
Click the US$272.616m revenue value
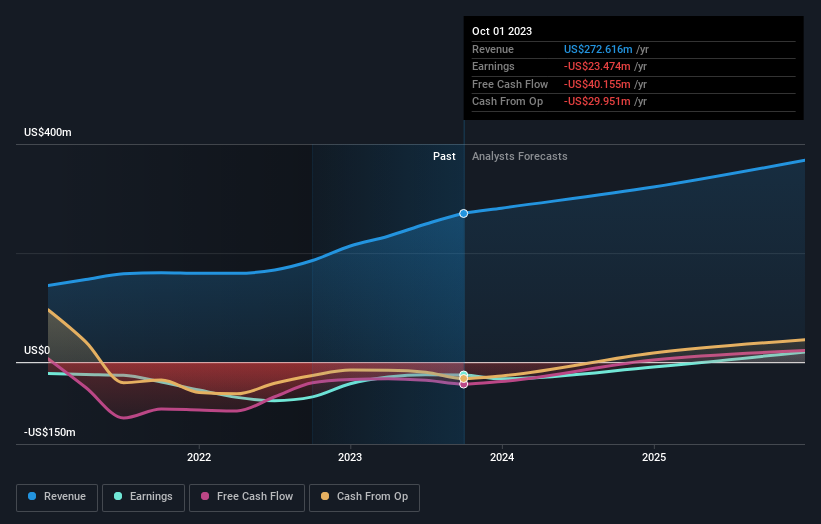click(x=598, y=49)
